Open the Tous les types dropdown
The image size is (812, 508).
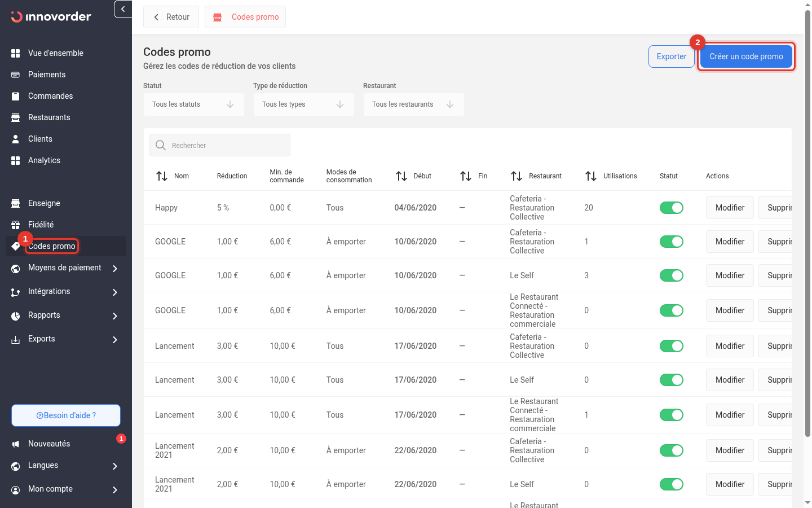pyautogui.click(x=304, y=104)
